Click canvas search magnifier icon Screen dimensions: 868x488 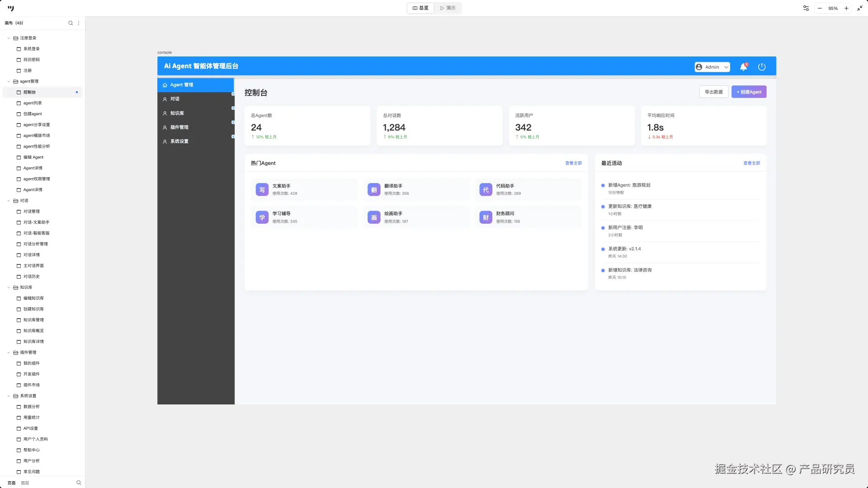71,23
